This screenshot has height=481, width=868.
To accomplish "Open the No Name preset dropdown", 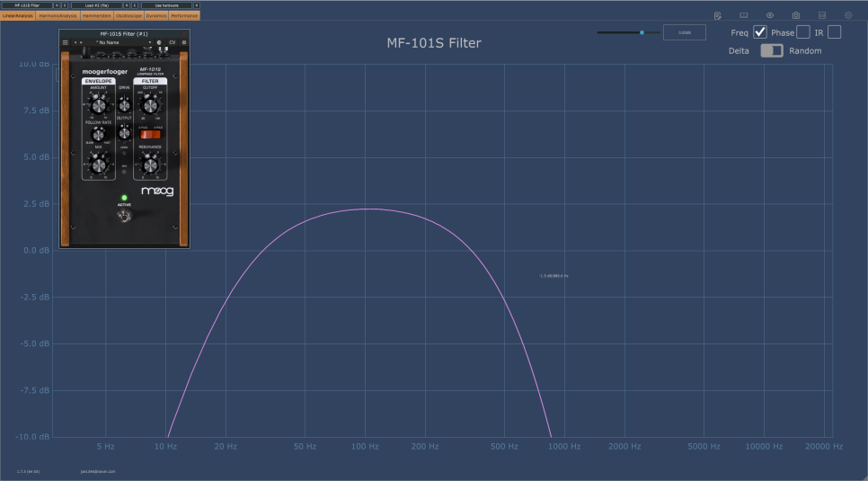I will (122, 42).
